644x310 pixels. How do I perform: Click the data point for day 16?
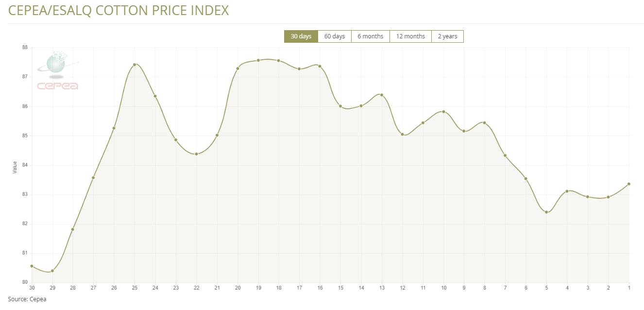click(320, 66)
